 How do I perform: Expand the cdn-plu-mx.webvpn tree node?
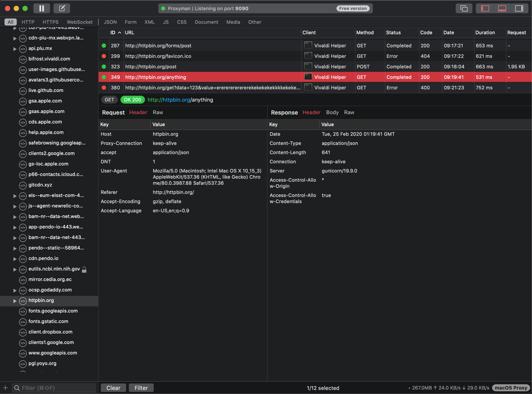[x=15, y=38]
